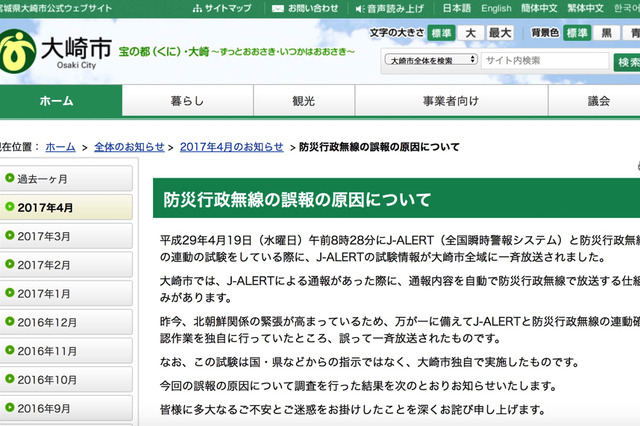Select 2016年10月 in the sidebar

coord(66,379)
